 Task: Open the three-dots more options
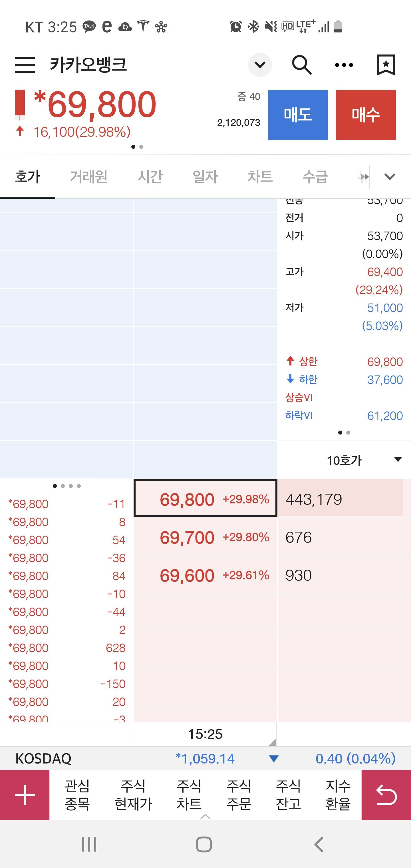coord(344,65)
